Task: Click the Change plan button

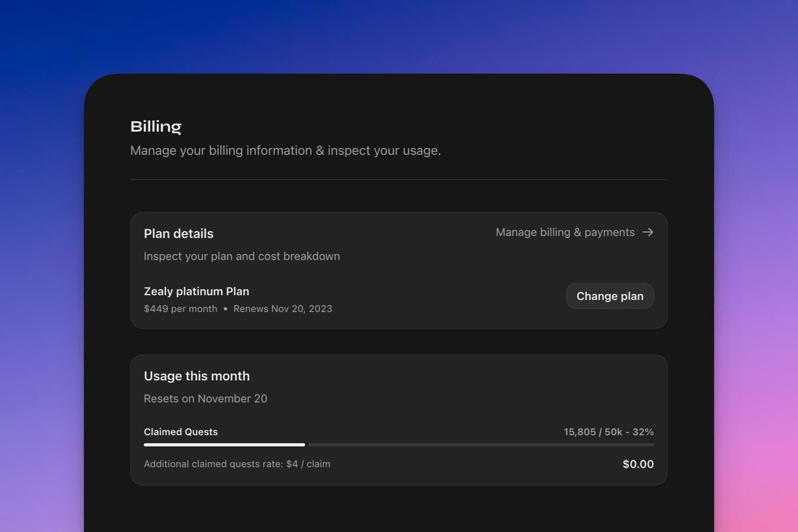Action: pos(610,296)
